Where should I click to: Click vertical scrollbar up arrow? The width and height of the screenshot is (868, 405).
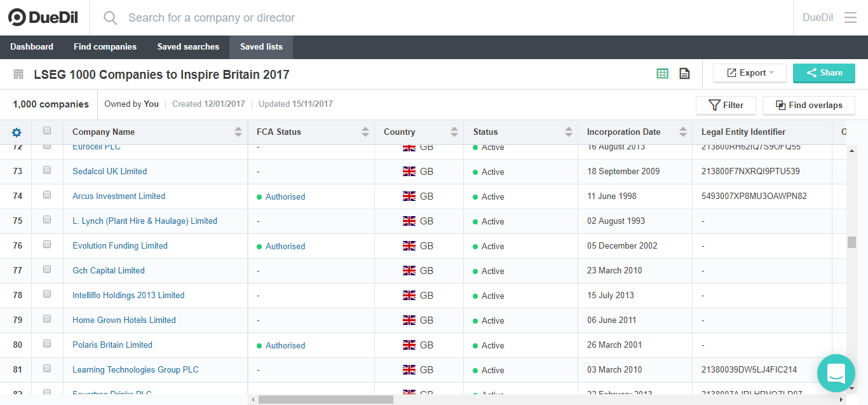tap(851, 150)
